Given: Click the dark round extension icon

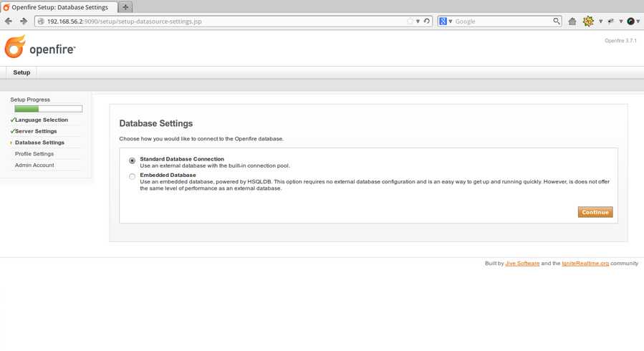Looking at the screenshot, I should coord(630,21).
